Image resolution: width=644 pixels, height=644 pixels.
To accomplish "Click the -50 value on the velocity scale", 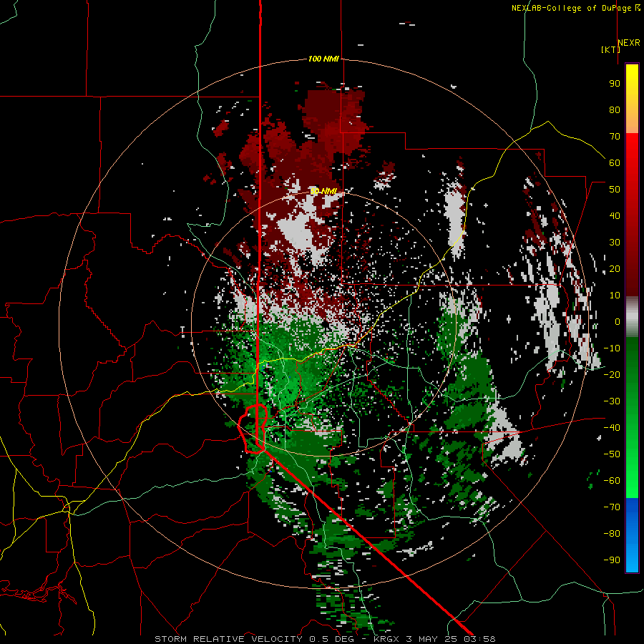I will tap(612, 454).
